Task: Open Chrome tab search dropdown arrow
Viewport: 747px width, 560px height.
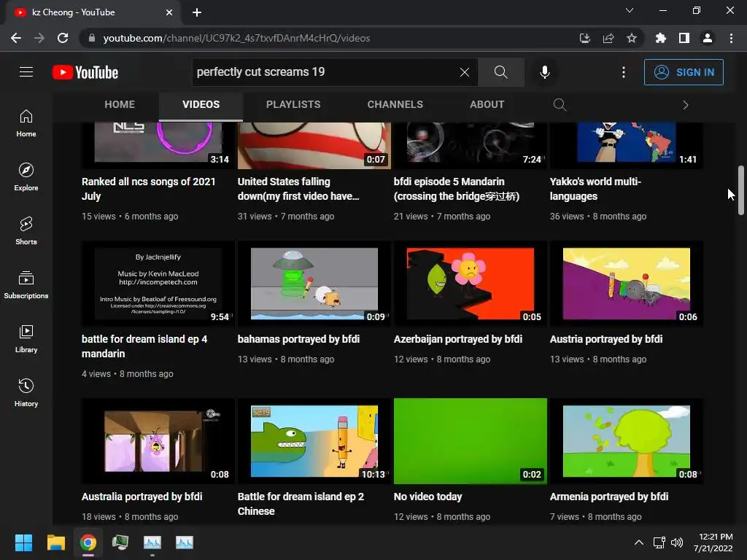Action: pyautogui.click(x=630, y=10)
